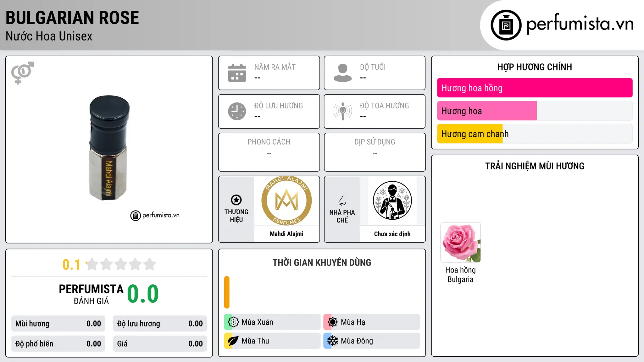Image resolution: width=644 pixels, height=362 pixels.
Task: Click the Phong cách label
Action: (269, 142)
